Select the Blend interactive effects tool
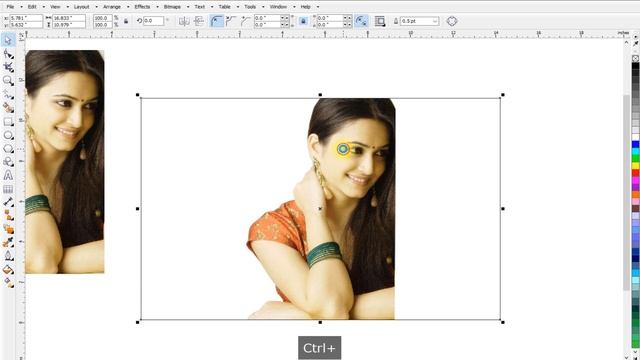 pyautogui.click(x=8, y=229)
